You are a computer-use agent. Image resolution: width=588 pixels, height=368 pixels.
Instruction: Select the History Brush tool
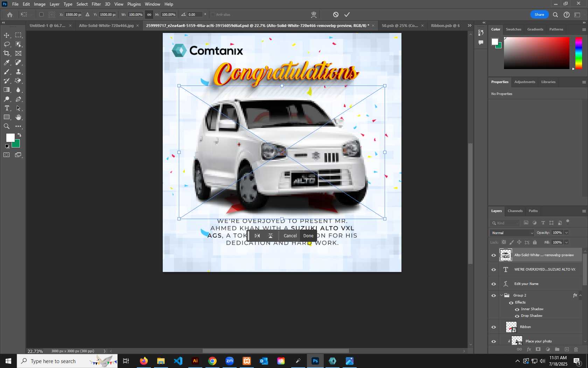[7, 81]
